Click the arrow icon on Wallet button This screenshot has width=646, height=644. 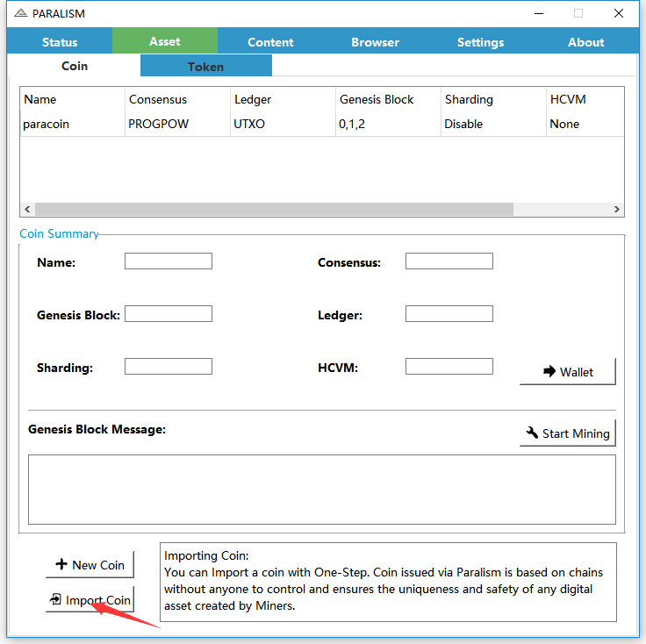pyautogui.click(x=549, y=371)
